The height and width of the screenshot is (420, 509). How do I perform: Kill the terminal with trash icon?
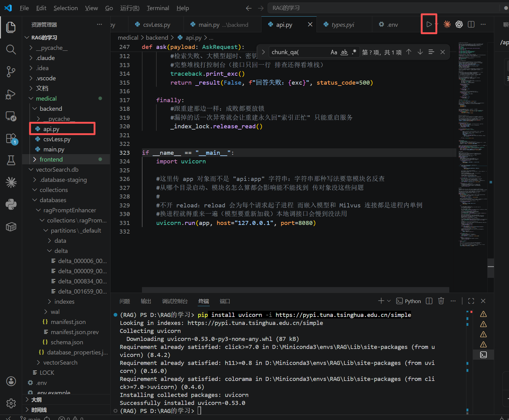click(x=441, y=301)
